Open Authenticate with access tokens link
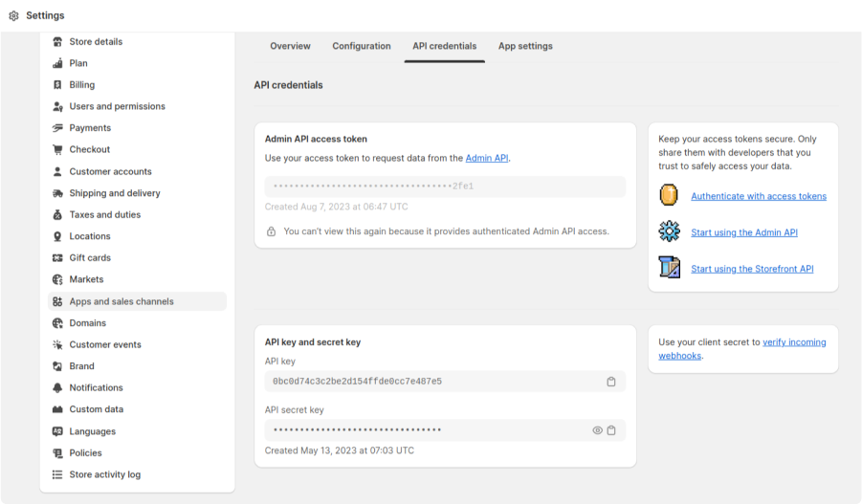This screenshot has height=504, width=862. point(758,196)
